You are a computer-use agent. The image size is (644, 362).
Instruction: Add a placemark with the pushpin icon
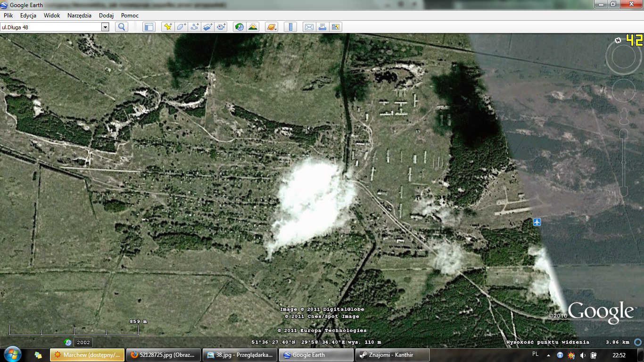168,27
